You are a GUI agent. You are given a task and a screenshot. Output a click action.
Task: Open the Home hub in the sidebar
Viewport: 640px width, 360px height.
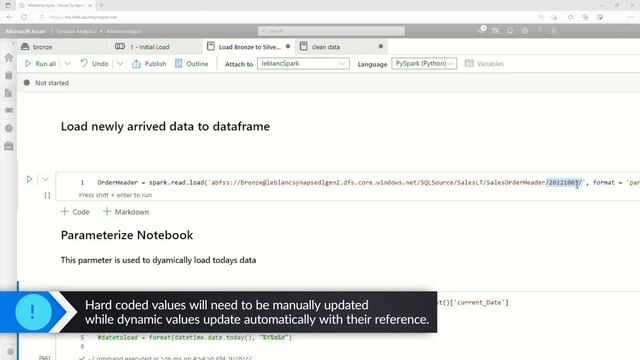[9, 58]
